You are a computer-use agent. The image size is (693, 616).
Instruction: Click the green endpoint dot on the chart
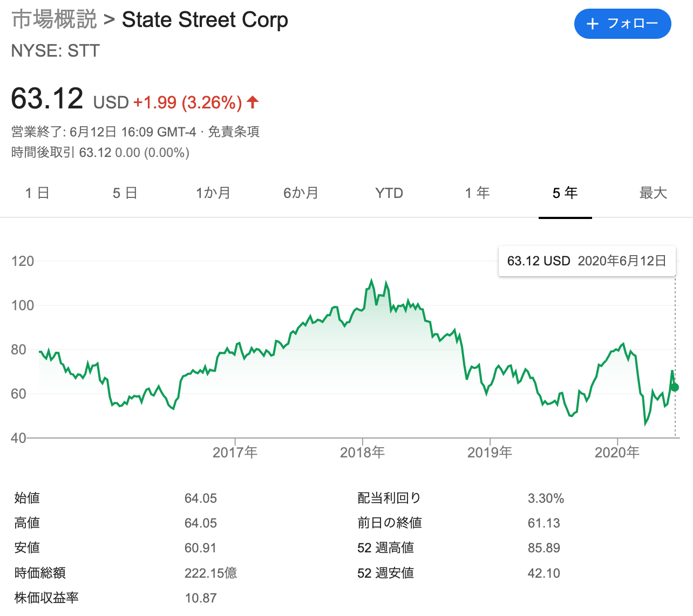(x=675, y=387)
